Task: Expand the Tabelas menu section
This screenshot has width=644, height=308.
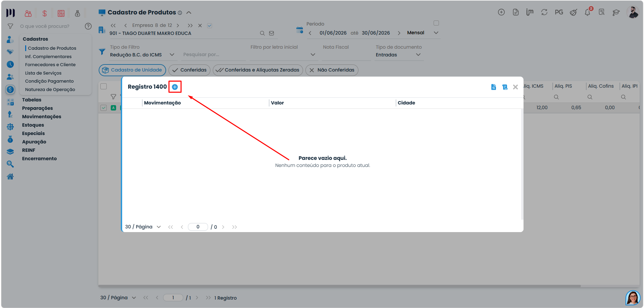Action: pos(32,100)
